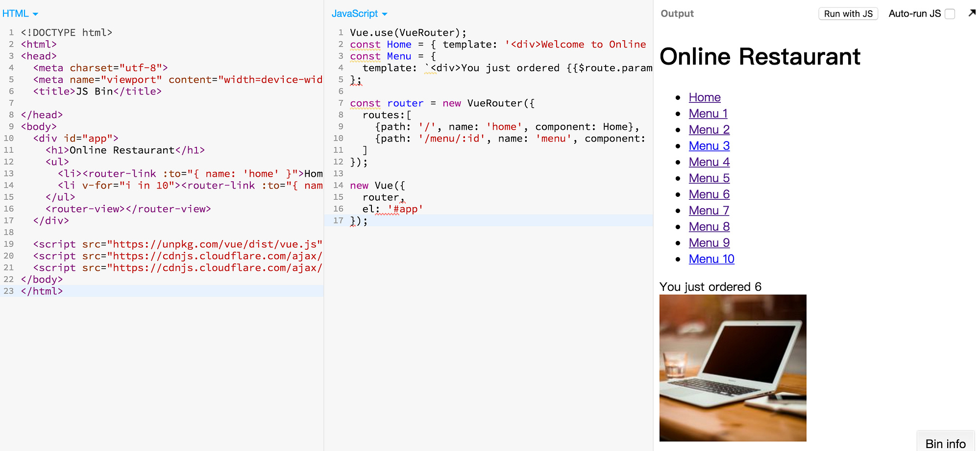Image resolution: width=980 pixels, height=451 pixels.
Task: Open the Menu 1 link
Action: coord(708,113)
